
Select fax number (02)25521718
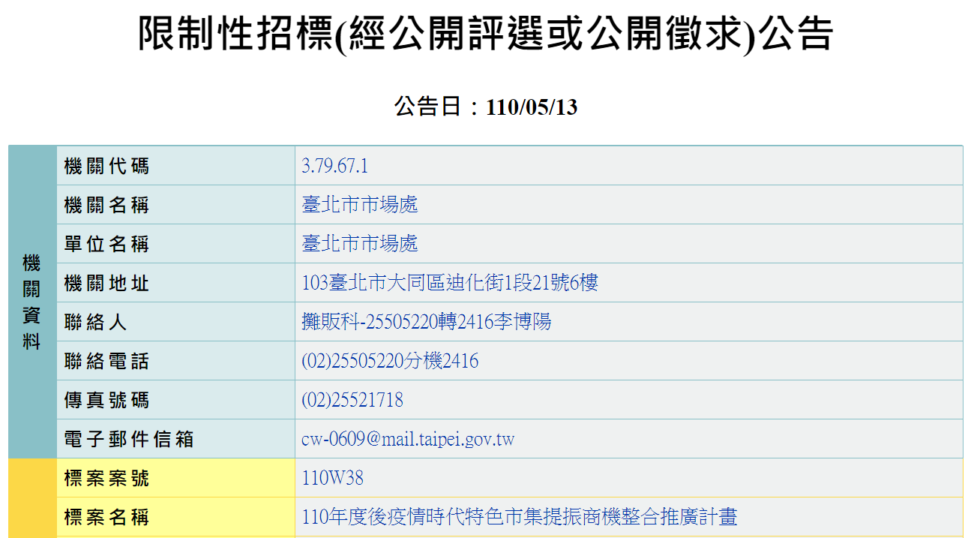click(352, 400)
